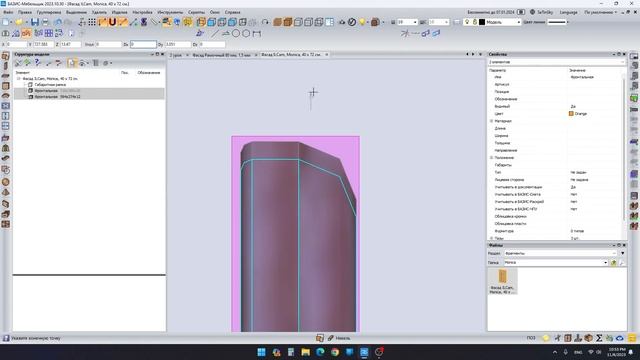Switch to the Фасад Рамочный document tab
The width and height of the screenshot is (640, 360).
click(x=221, y=55)
